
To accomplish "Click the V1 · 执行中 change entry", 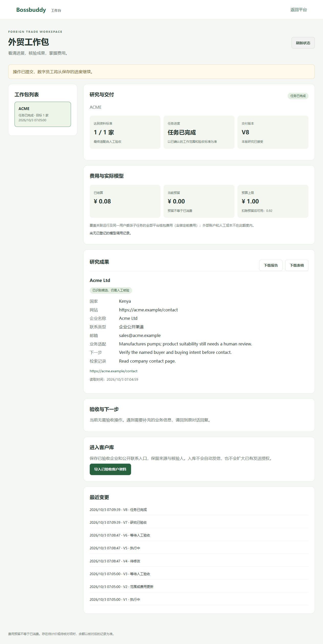I will (115, 599).
